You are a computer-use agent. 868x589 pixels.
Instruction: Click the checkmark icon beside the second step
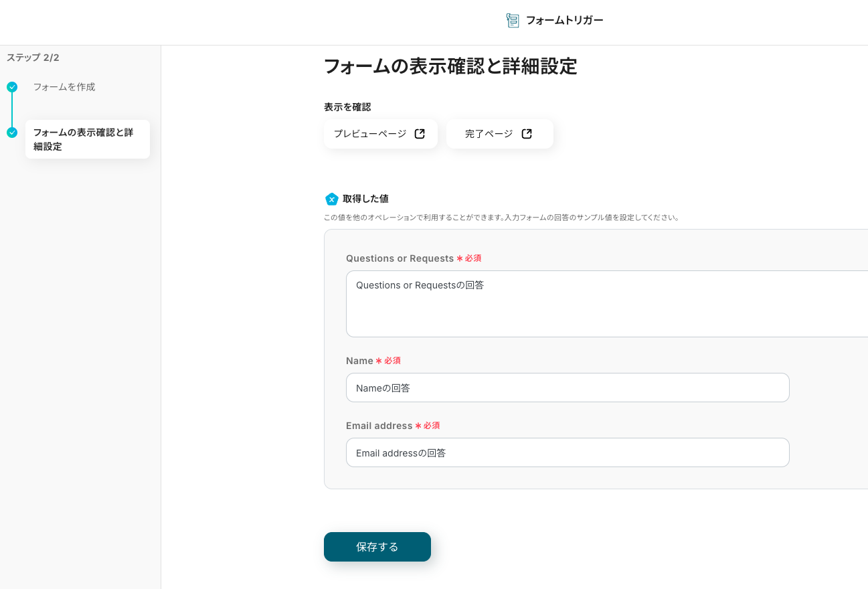tap(12, 133)
